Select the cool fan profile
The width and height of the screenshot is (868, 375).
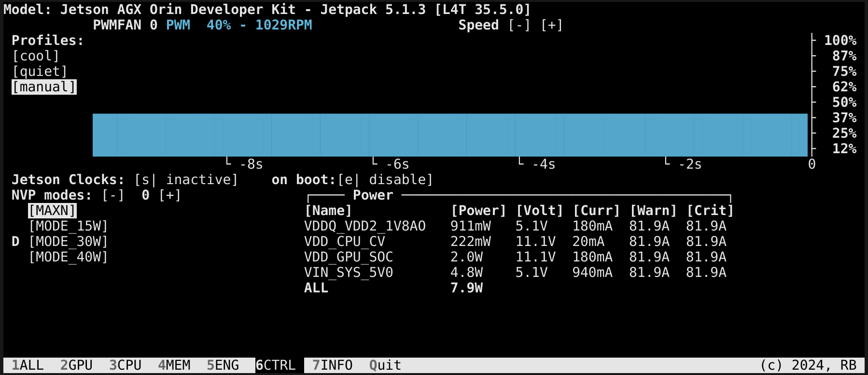coord(36,56)
